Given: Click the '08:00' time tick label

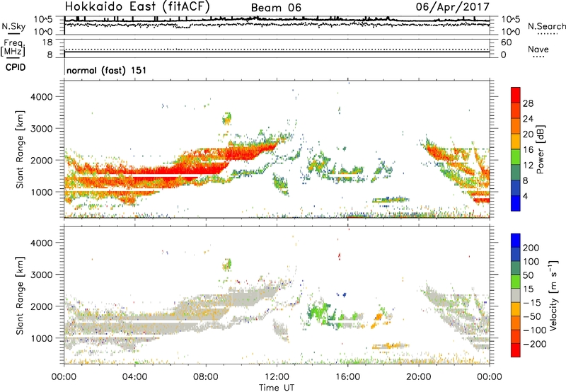Looking at the screenshot, I should click(x=206, y=377).
